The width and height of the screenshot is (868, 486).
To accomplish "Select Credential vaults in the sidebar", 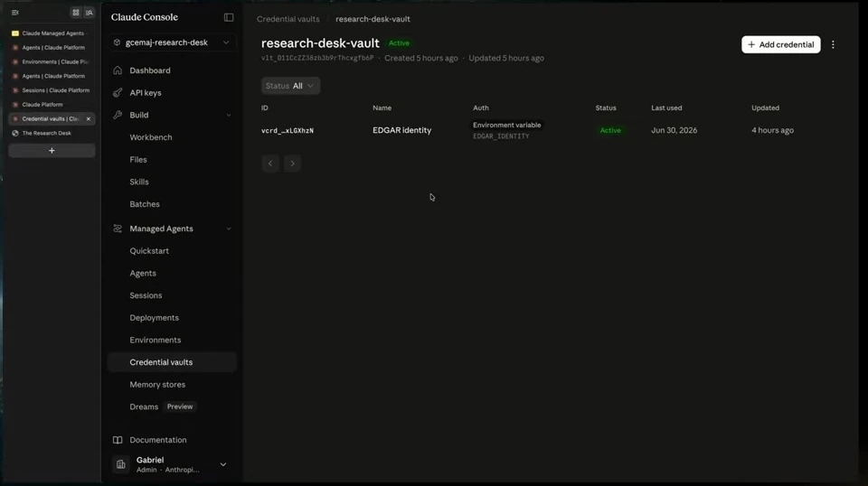I will point(172,362).
